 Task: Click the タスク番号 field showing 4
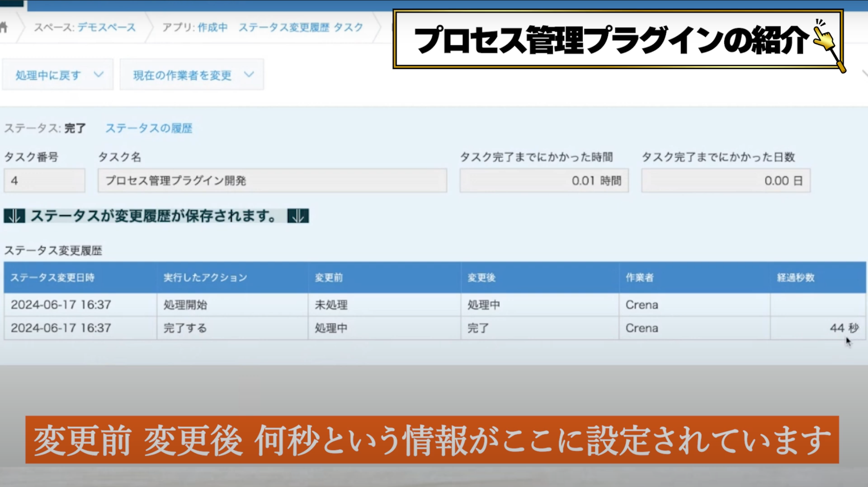point(45,181)
